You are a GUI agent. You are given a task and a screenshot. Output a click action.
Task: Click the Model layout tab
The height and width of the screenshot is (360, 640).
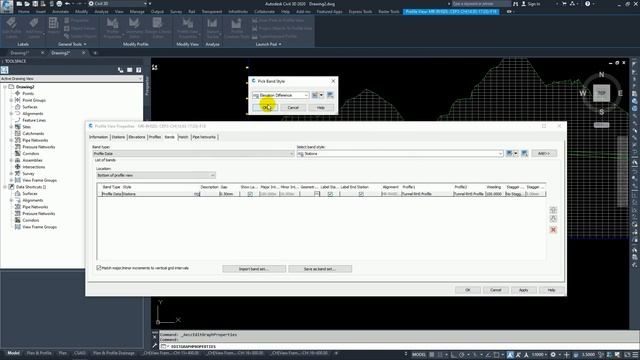click(x=13, y=353)
